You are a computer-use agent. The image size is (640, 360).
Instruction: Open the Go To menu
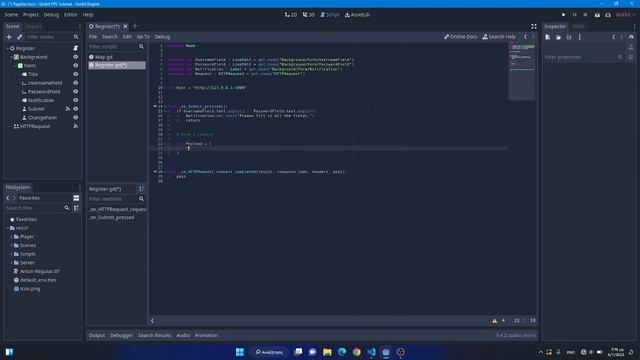coord(143,37)
